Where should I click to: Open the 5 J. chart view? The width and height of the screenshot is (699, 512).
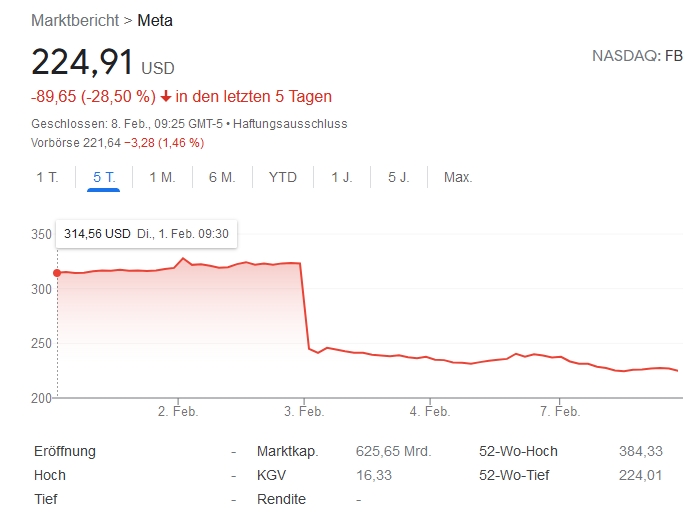(x=399, y=177)
